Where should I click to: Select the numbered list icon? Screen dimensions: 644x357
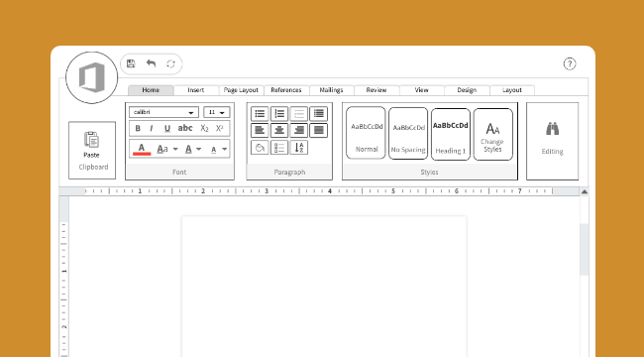click(279, 113)
